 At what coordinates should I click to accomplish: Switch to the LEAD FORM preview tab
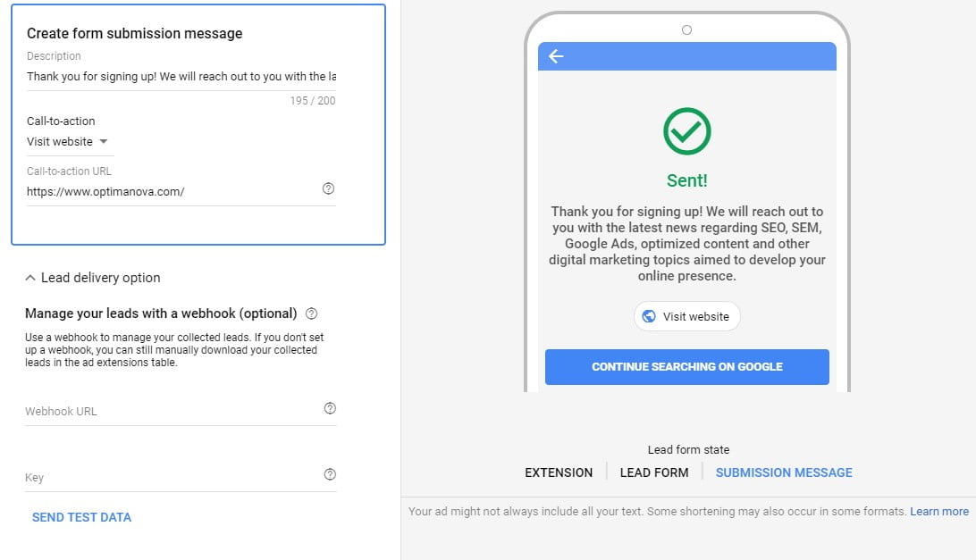[x=654, y=472]
